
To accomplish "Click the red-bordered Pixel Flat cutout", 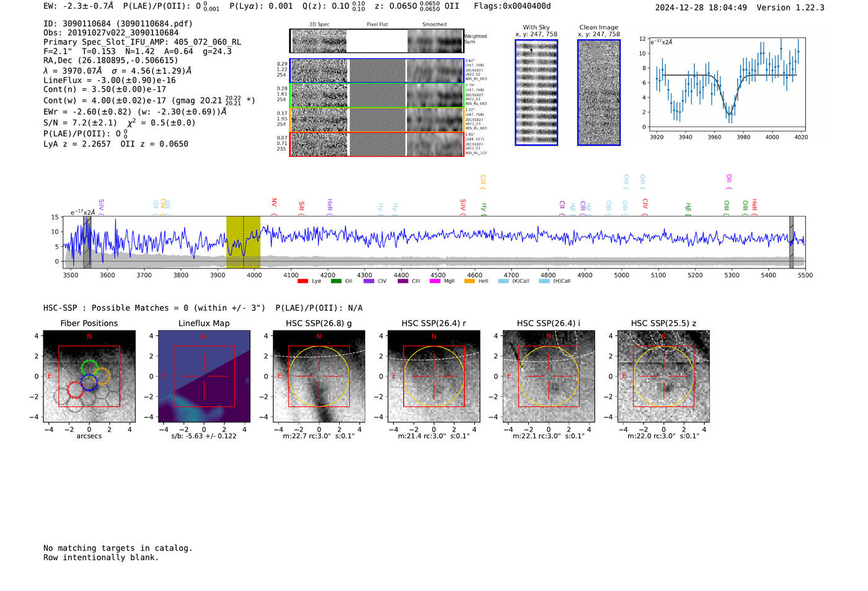I will click(x=377, y=144).
